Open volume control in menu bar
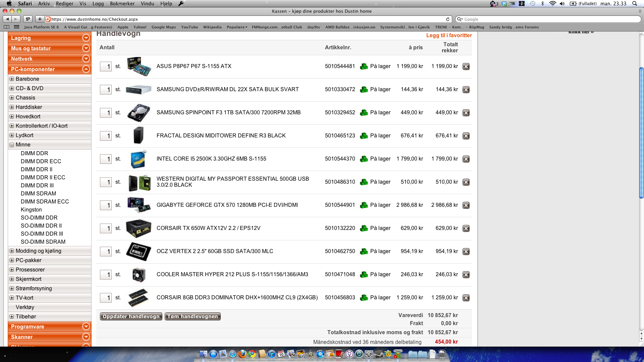The height and width of the screenshot is (362, 644). tap(562, 3)
